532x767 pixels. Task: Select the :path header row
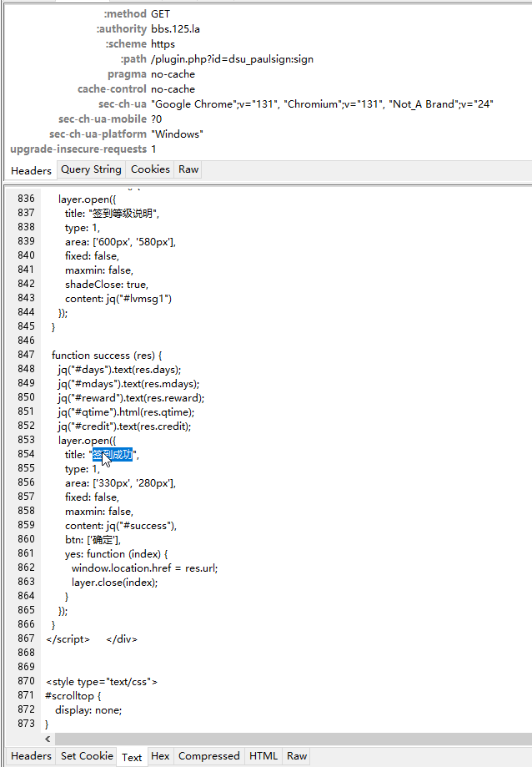(x=232, y=59)
